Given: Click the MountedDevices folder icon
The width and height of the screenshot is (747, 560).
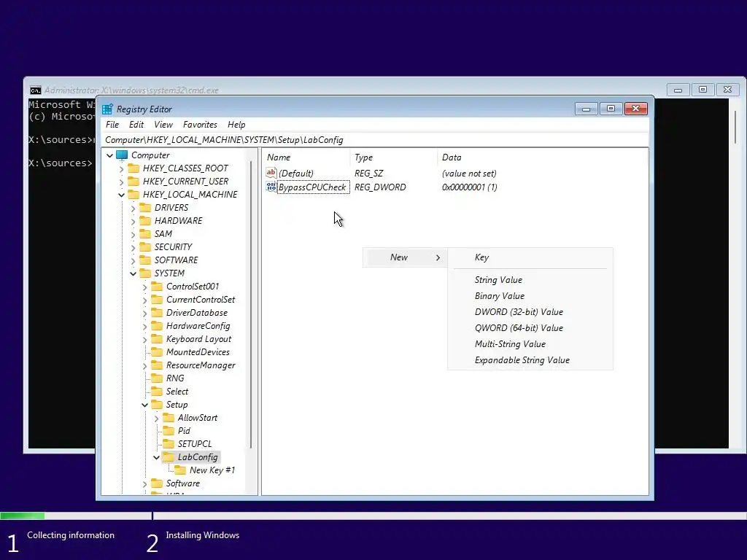Looking at the screenshot, I should click(x=158, y=352).
